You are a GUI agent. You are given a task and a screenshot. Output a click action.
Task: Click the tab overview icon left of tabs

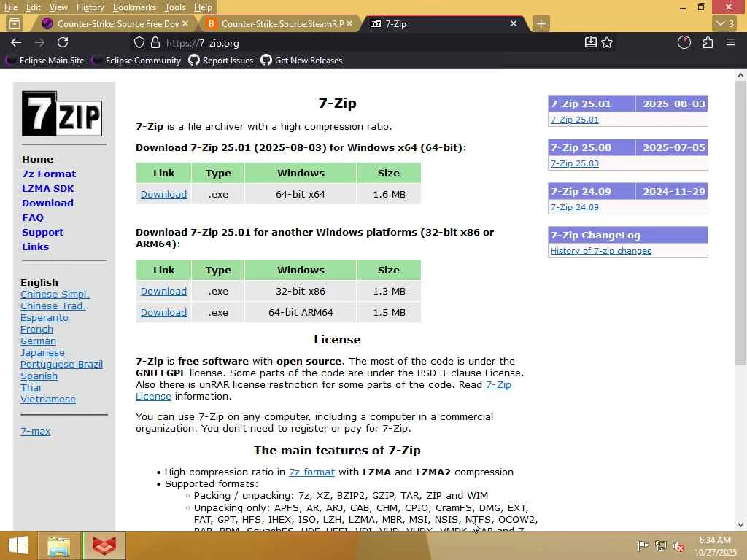pyautogui.click(x=15, y=23)
